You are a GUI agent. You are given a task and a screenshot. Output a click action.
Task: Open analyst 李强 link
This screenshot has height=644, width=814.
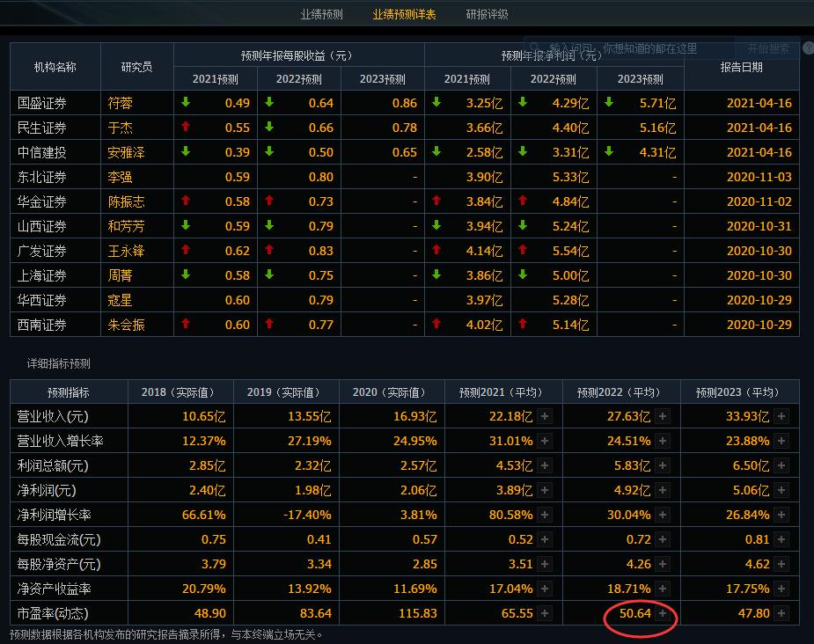point(120,177)
